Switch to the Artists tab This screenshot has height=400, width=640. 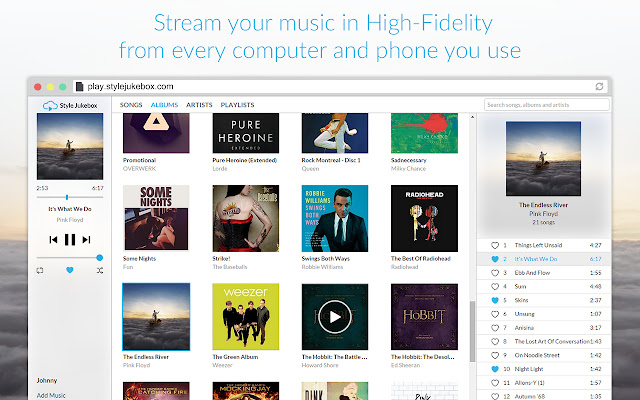click(x=199, y=105)
